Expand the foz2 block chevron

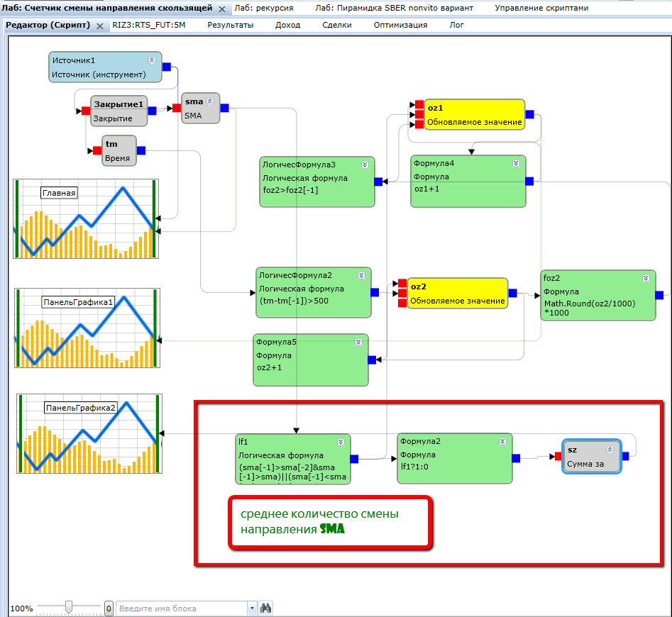(x=646, y=278)
